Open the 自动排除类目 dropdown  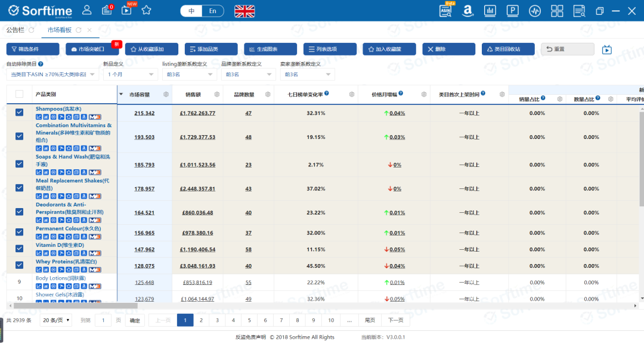coord(52,75)
